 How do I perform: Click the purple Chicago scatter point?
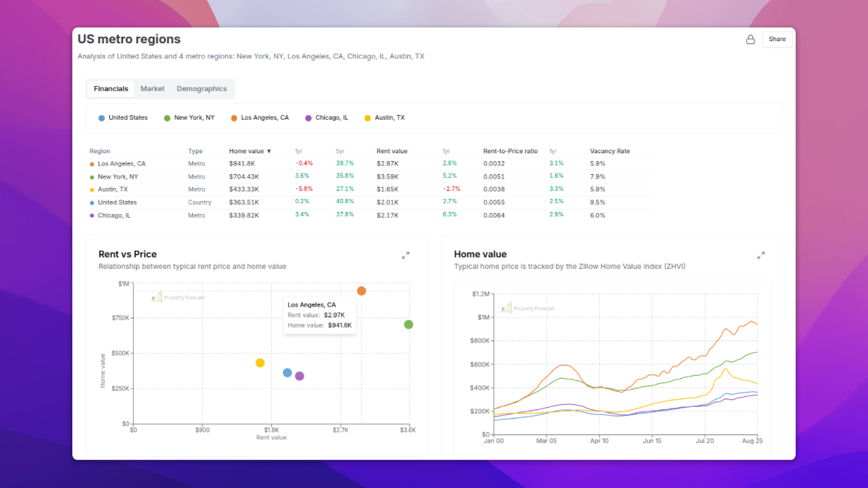click(299, 376)
